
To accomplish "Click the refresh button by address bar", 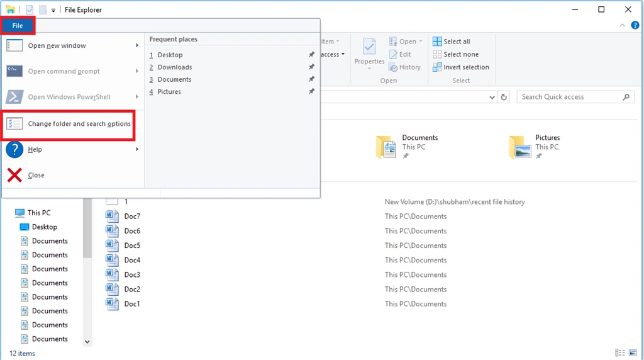I will 504,98.
